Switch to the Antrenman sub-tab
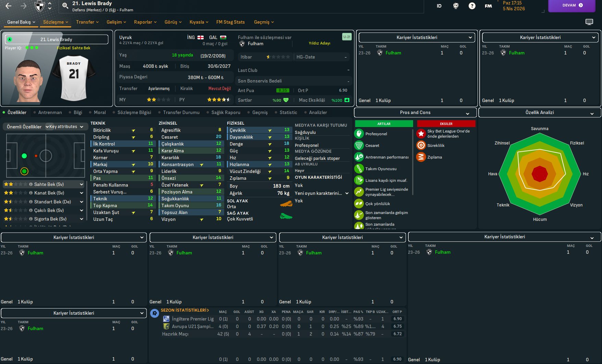Screen dimensions: 602x364 50,112
